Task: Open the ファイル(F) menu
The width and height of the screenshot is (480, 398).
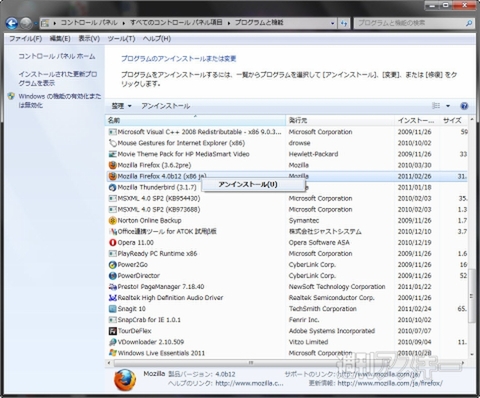Action: 25,39
